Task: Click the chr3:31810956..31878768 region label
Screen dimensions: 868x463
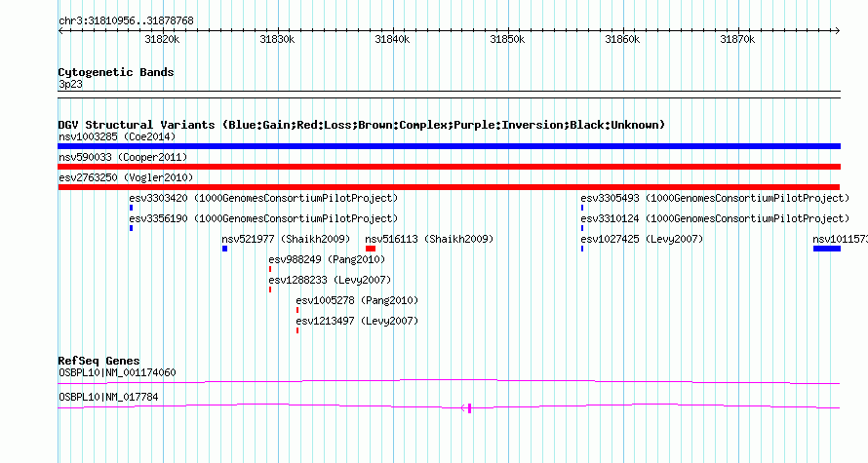Action: click(x=126, y=20)
